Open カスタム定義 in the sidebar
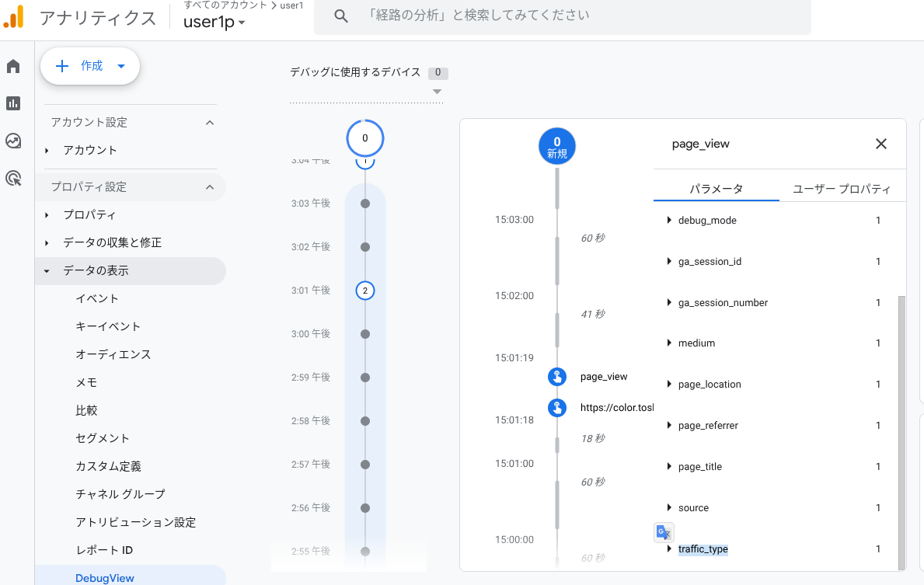Screen dimensions: 924x585 (x=109, y=467)
